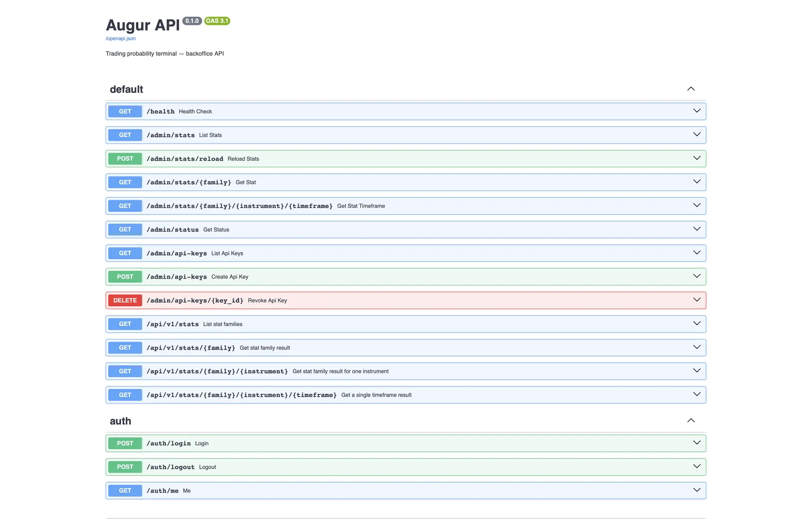Click the OAS 3.1 badge
The image size is (812, 519).
pyautogui.click(x=217, y=21)
